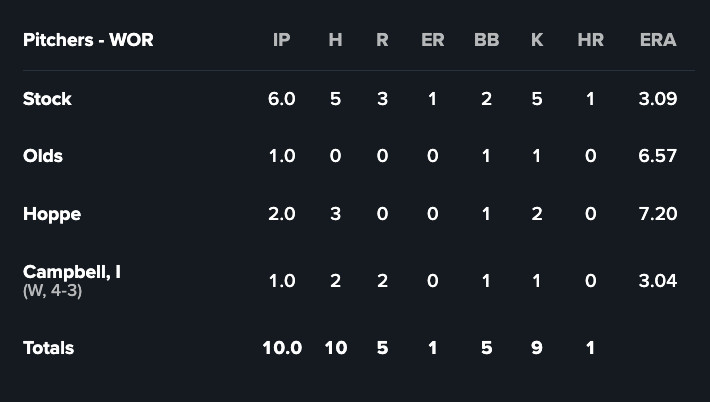
Task: Select pitcher Hoppe's name
Action: click(52, 214)
